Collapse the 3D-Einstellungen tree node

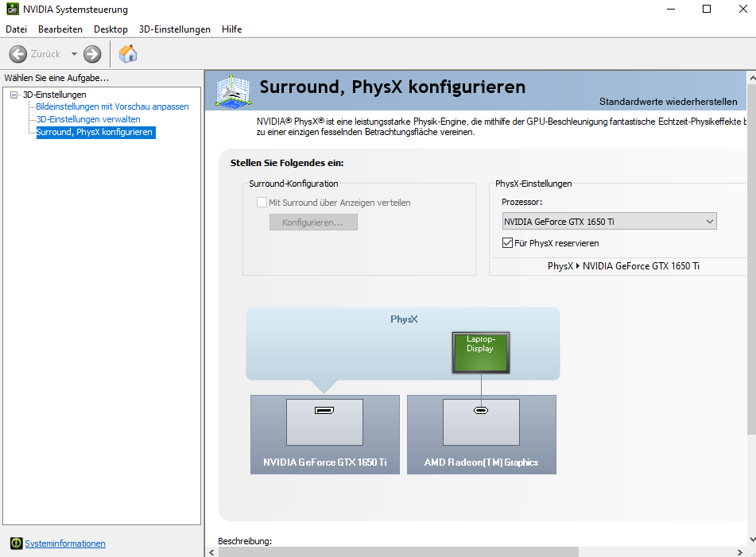(14, 95)
